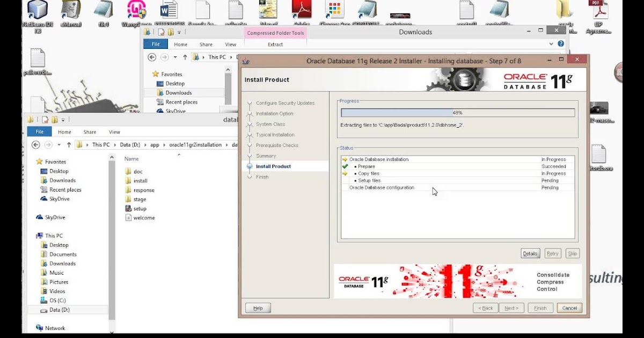Go back in the Downloads window
The height and width of the screenshot is (338, 644).
click(x=152, y=57)
